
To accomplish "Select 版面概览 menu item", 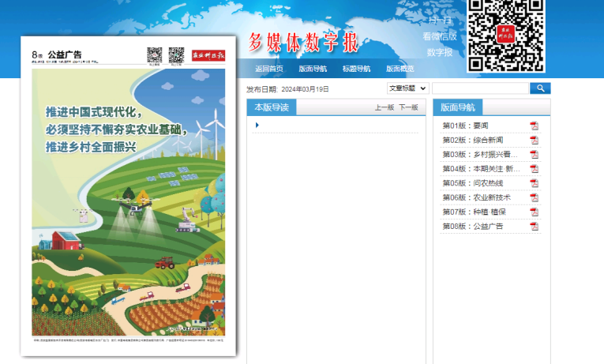I will point(400,69).
